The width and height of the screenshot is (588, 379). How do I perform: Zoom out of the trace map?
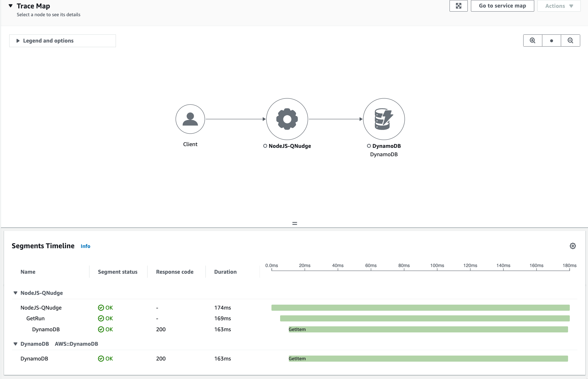coord(570,41)
